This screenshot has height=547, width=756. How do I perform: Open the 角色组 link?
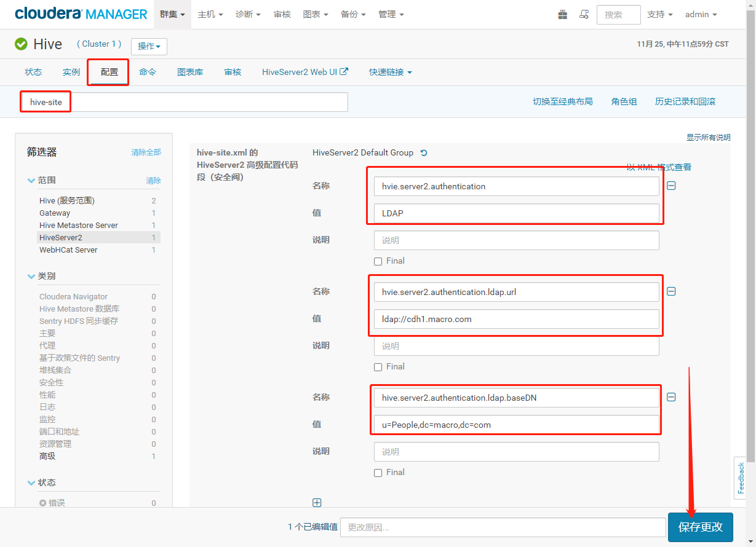click(624, 101)
